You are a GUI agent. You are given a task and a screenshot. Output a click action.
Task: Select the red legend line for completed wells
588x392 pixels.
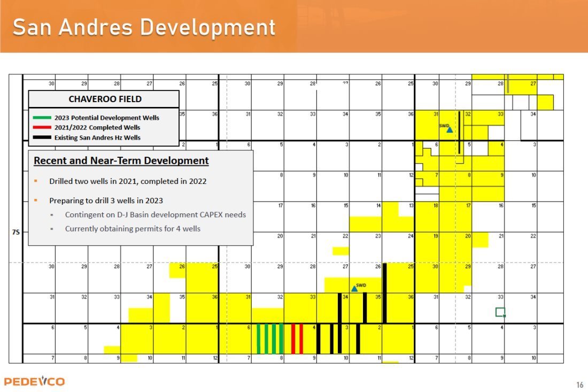coord(42,128)
